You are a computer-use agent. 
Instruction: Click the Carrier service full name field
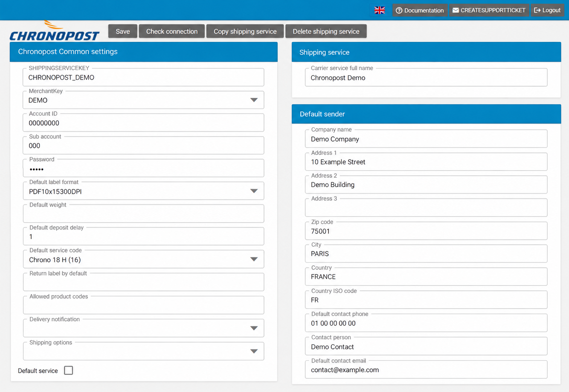point(426,78)
